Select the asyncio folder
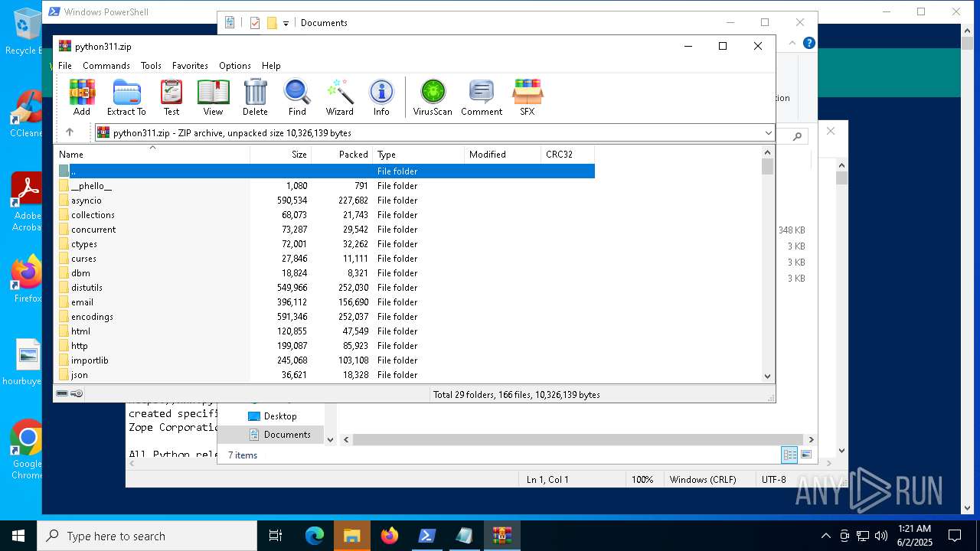 click(x=326, y=201)
